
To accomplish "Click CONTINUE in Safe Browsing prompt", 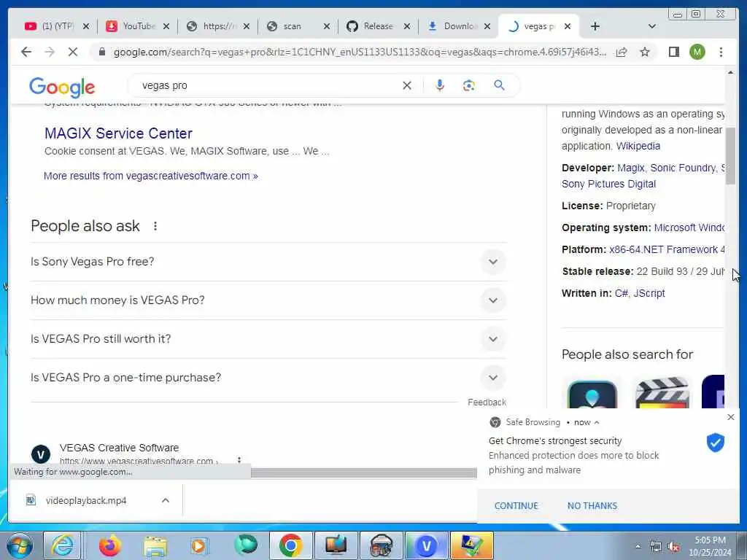I will [x=516, y=506].
